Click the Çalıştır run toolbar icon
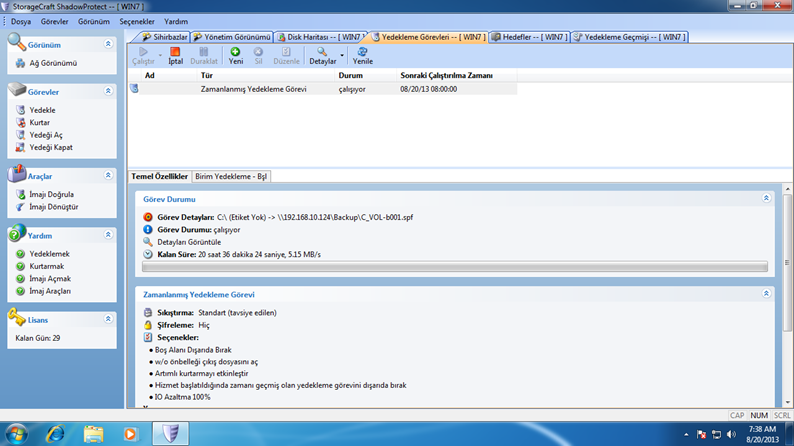 (143, 56)
